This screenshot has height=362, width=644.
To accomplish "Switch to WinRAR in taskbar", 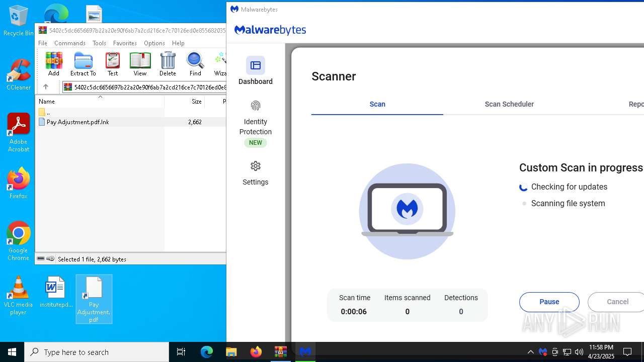I will 281,352.
